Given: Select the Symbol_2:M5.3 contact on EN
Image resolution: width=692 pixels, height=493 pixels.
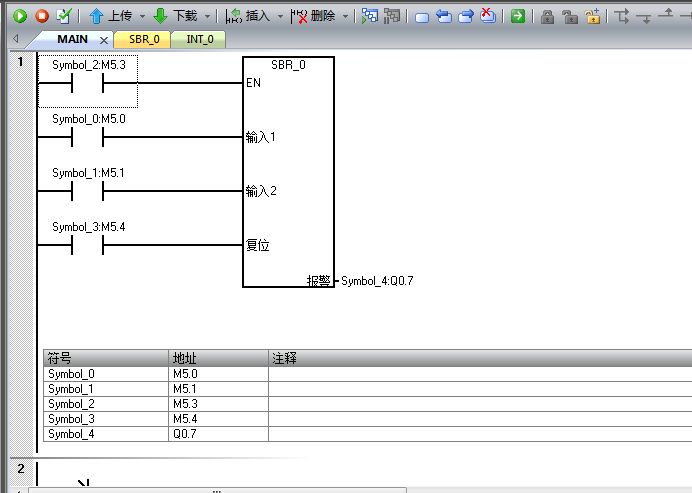Looking at the screenshot, I should pos(87,83).
